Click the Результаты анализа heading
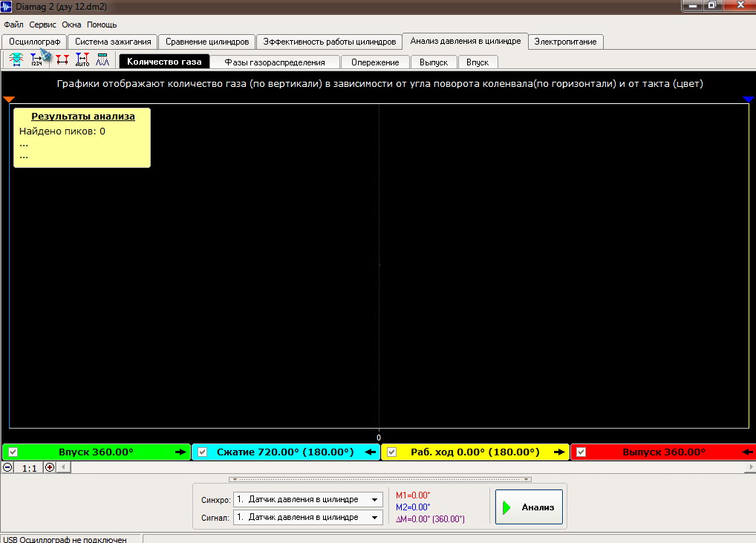The image size is (756, 543). coord(83,116)
